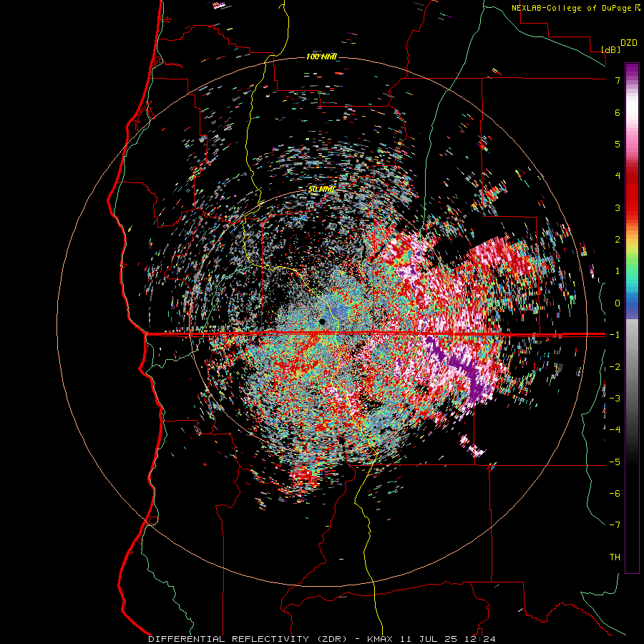This screenshot has height=644, width=644.
Task: Click the 6 value on the color scale
Action: click(x=618, y=112)
